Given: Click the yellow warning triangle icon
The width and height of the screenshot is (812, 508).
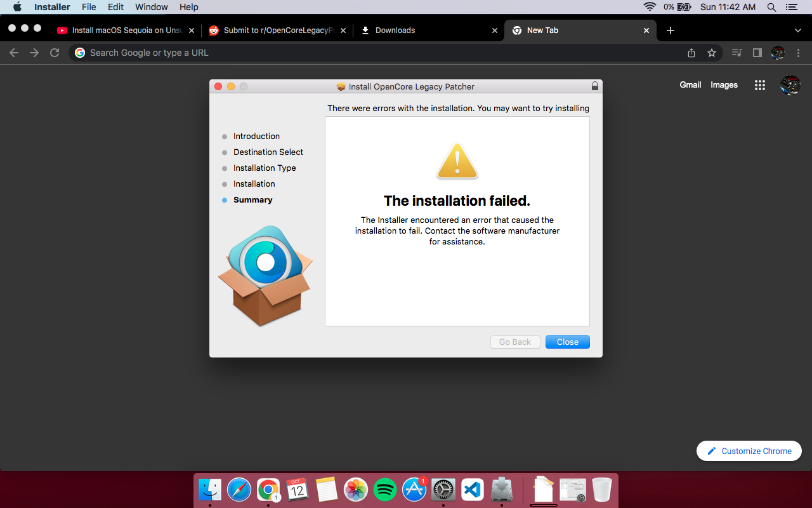Looking at the screenshot, I should click(x=457, y=161).
